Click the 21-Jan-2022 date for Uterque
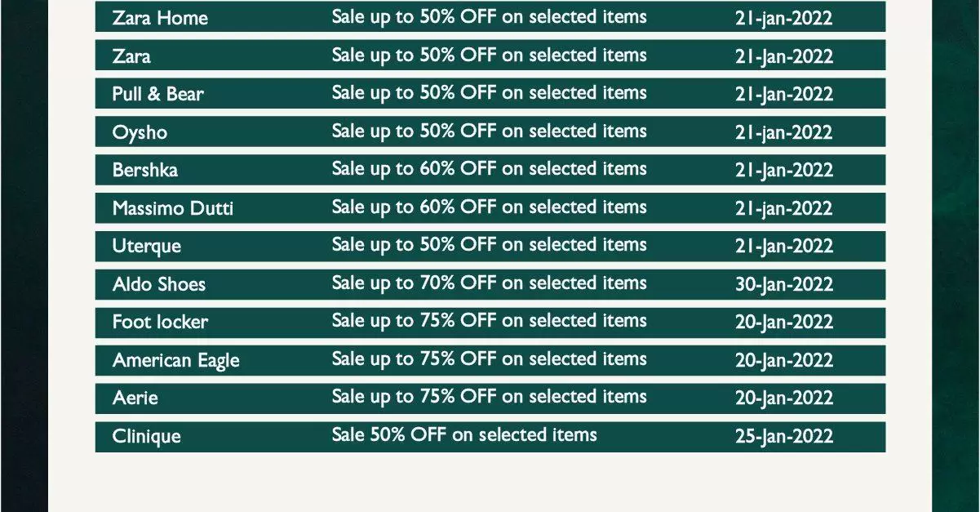The width and height of the screenshot is (980, 512). [x=784, y=246]
